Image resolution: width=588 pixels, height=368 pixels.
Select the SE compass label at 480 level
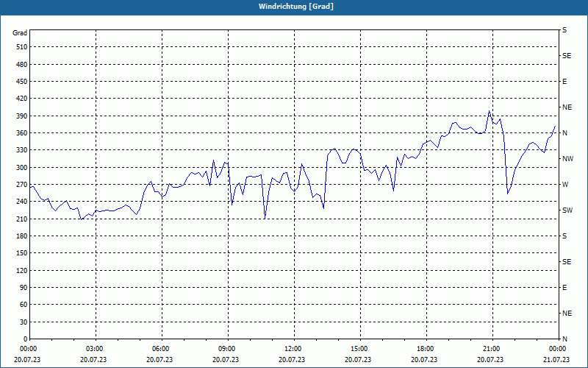pyautogui.click(x=567, y=56)
